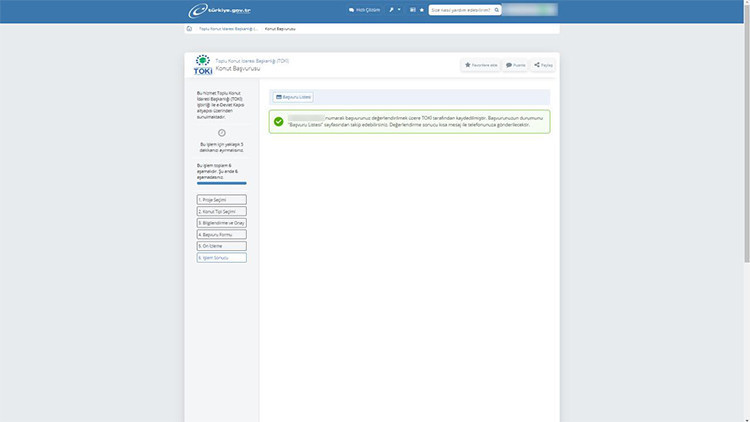
Task: Click the Paylaş button
Action: [x=543, y=65]
